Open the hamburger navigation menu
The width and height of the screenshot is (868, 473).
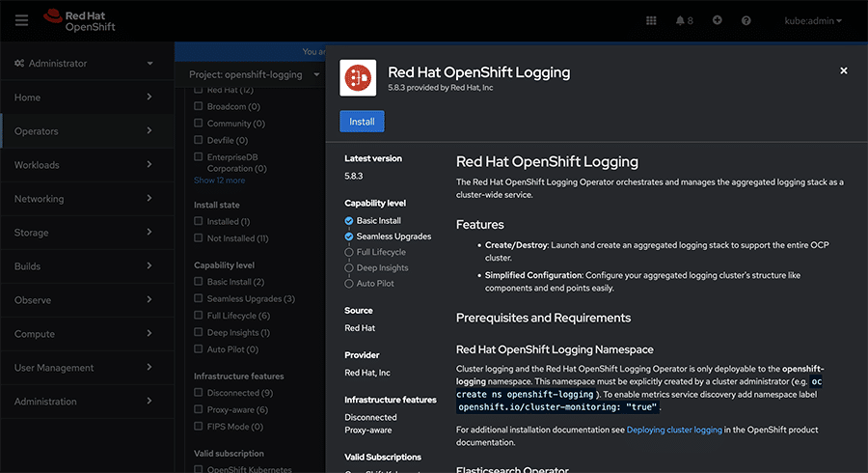click(x=21, y=20)
